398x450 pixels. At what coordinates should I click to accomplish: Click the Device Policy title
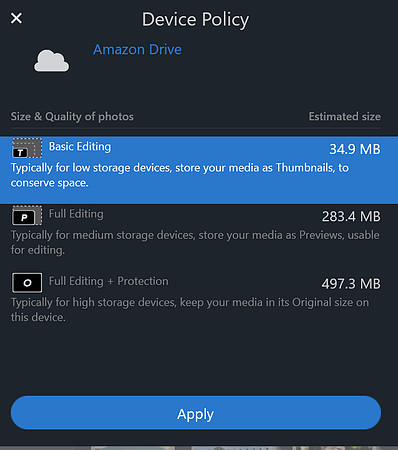click(x=195, y=20)
